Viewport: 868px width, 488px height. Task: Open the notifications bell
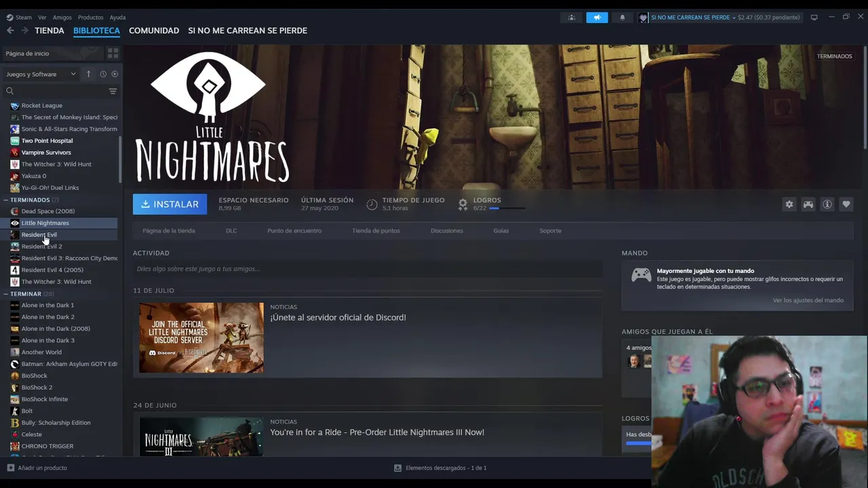tap(622, 18)
